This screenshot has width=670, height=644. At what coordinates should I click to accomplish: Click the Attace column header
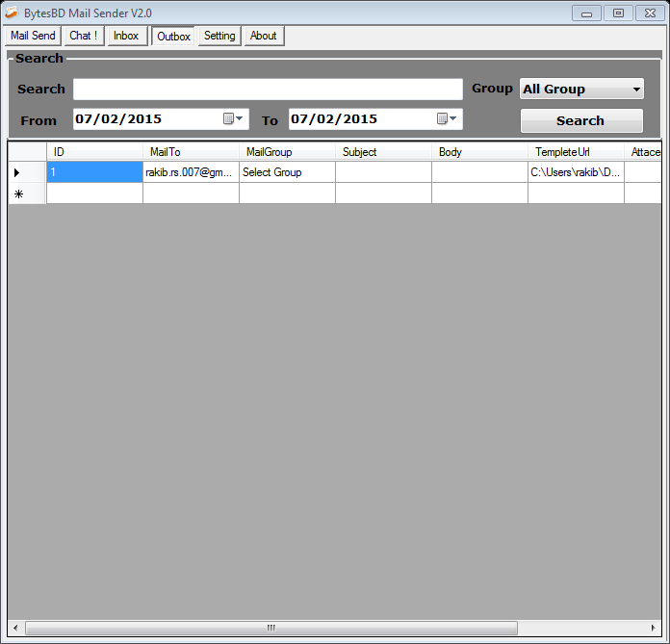click(643, 152)
